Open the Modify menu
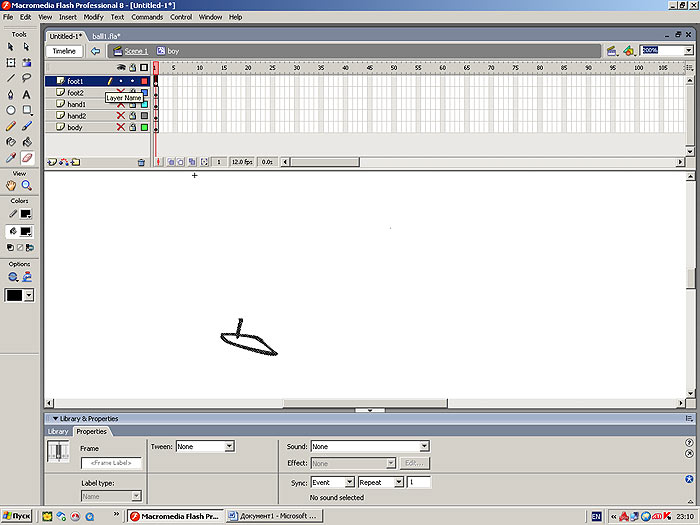Screen dimensions: 700x525 pyautogui.click(x=93, y=17)
